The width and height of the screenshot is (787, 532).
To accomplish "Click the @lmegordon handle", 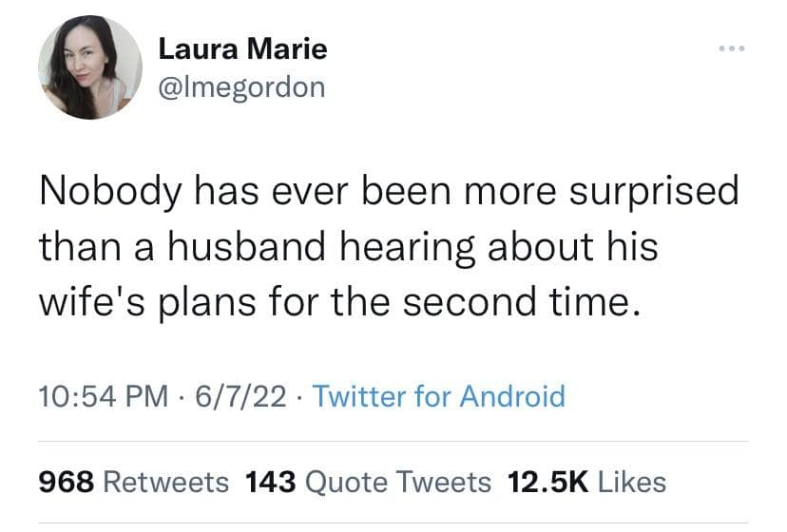I will [241, 87].
